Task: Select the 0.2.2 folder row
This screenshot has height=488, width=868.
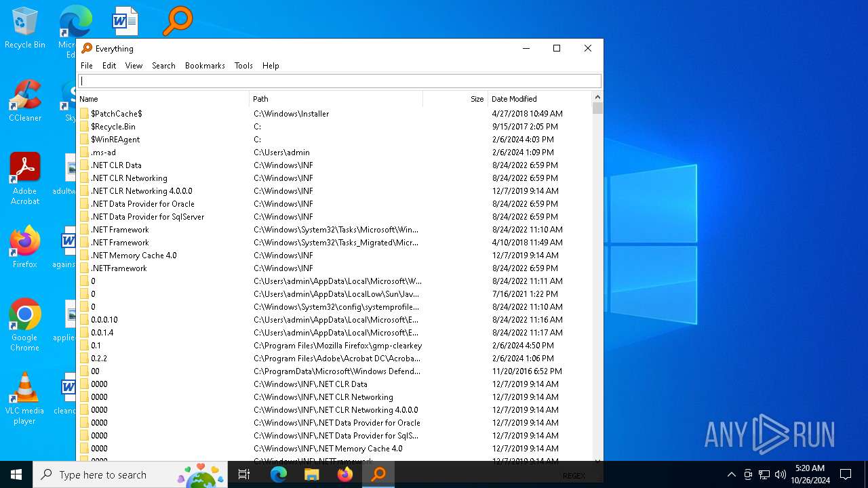Action: [x=334, y=358]
